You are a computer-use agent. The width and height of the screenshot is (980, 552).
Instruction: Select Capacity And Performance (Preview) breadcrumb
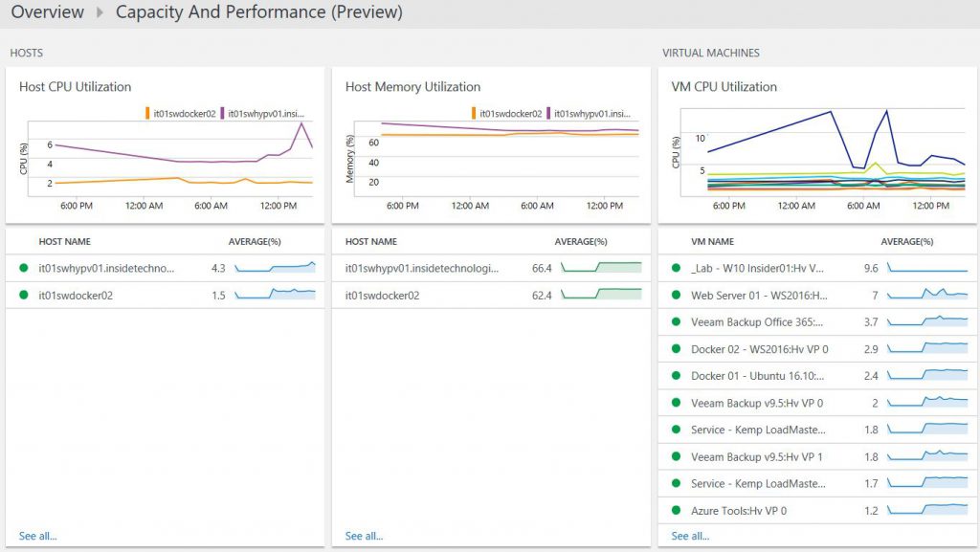259,11
